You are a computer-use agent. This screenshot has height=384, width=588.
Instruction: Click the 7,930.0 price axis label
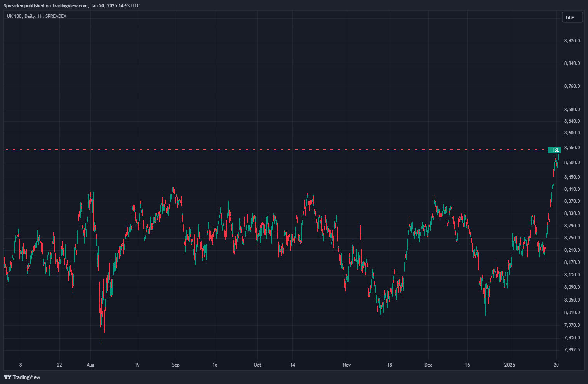[x=572, y=338]
